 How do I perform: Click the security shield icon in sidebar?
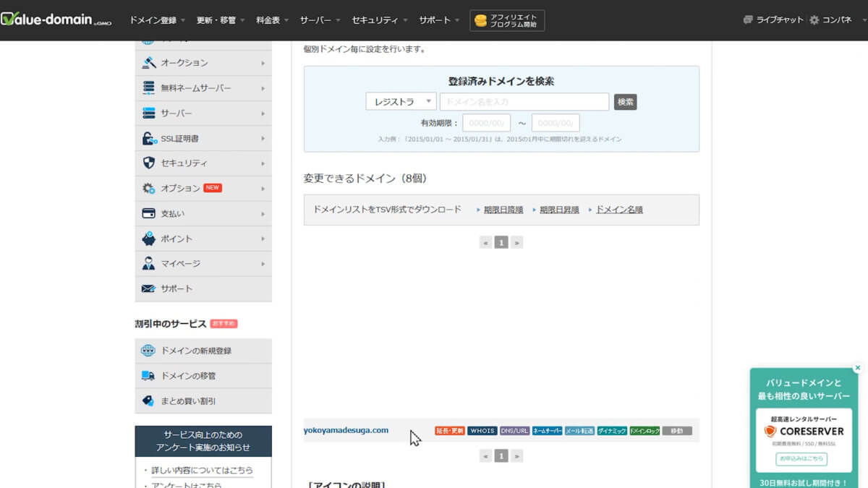click(149, 163)
